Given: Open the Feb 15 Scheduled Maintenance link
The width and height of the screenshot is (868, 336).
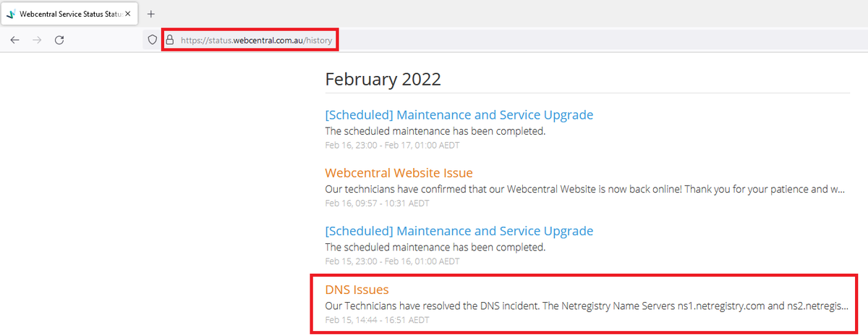Looking at the screenshot, I should [459, 230].
